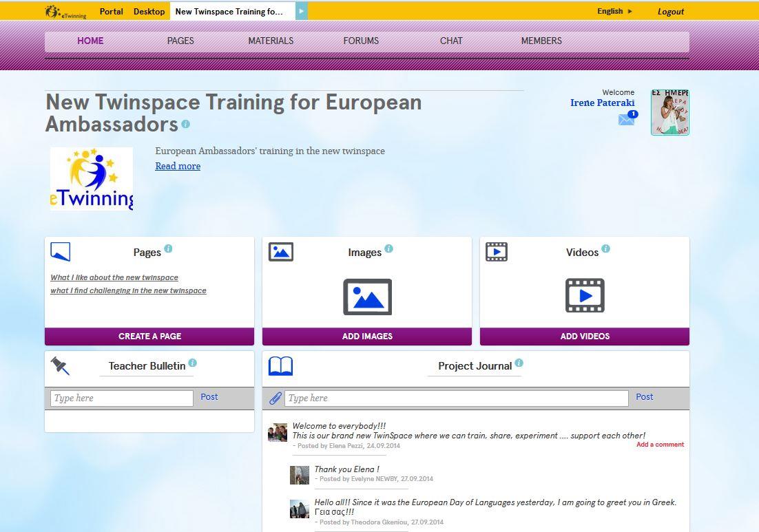Focus the Project Journal text field
The width and height of the screenshot is (759, 532).
(457, 398)
